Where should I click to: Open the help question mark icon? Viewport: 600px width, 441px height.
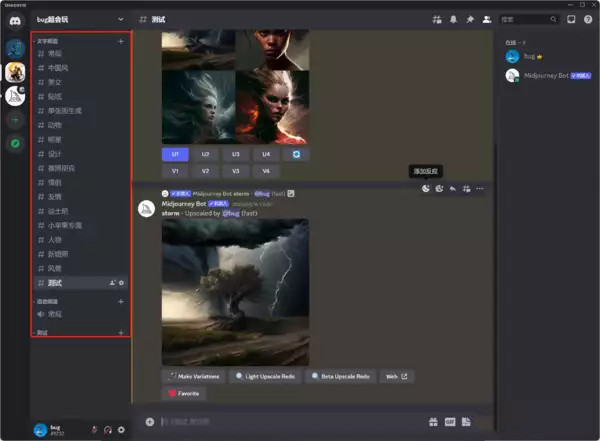pos(588,19)
